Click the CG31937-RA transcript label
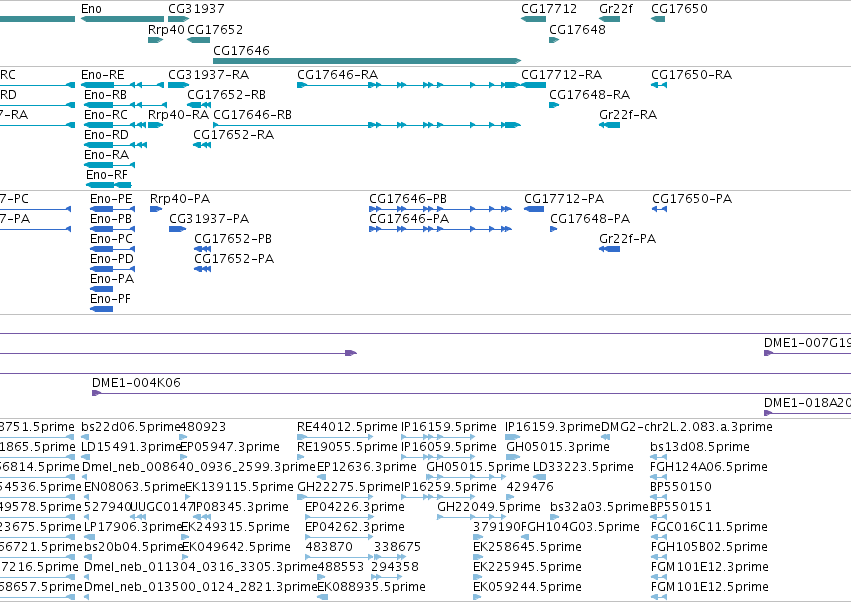 [209, 75]
